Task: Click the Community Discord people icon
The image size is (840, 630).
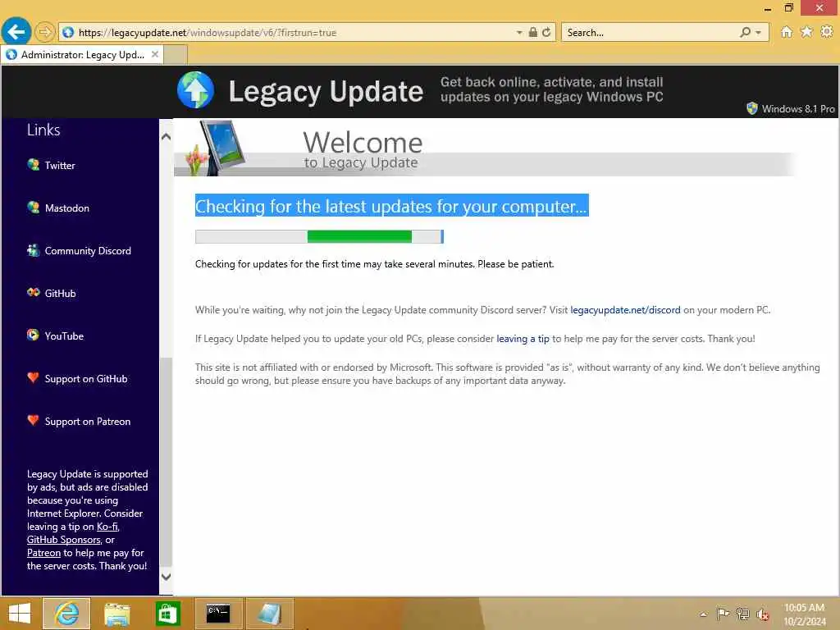Action: pos(33,250)
